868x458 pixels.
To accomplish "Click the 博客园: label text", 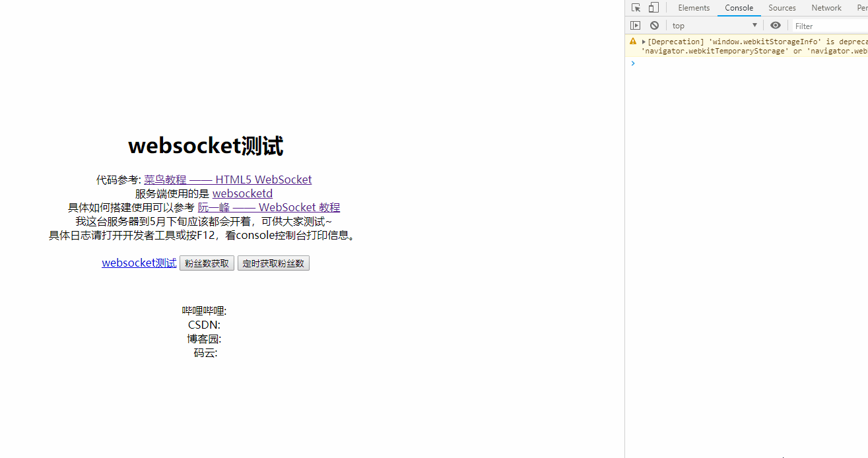I will (204, 339).
